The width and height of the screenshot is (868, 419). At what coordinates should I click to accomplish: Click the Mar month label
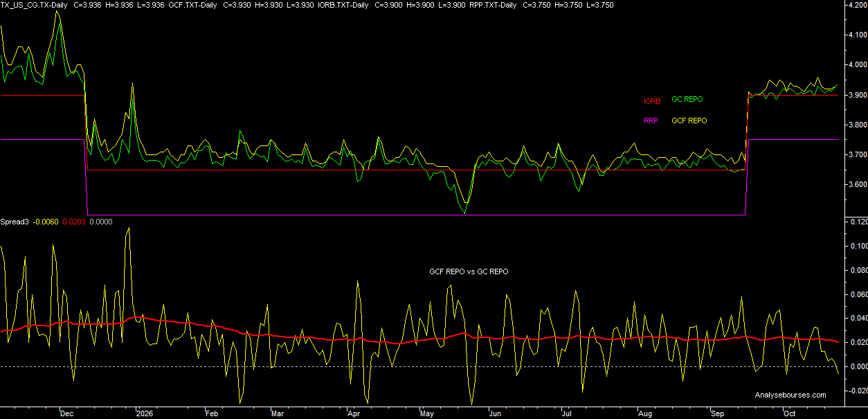277,413
